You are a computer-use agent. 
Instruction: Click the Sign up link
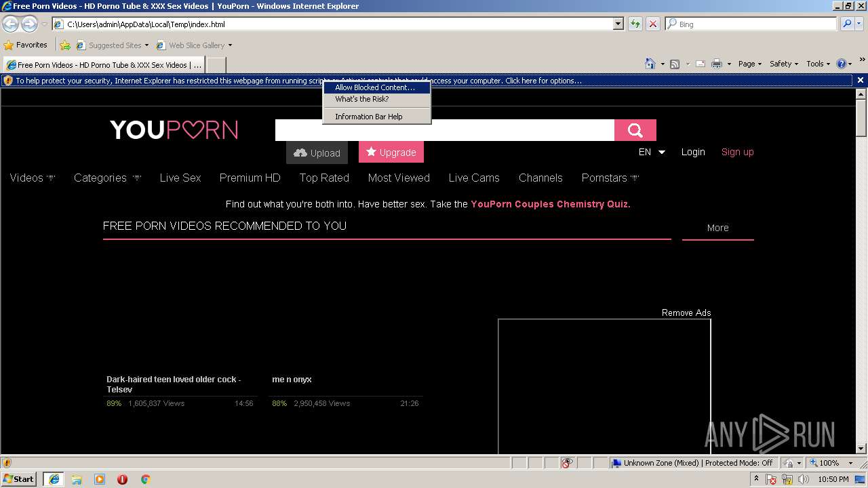click(738, 152)
